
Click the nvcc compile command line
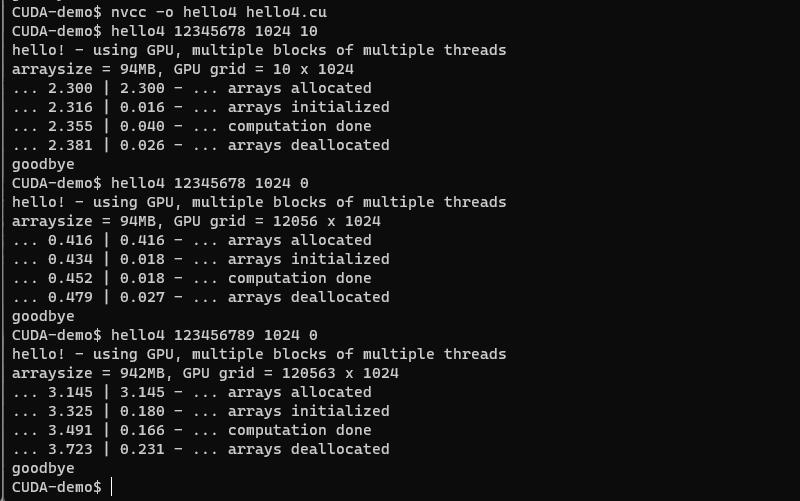tap(169, 12)
